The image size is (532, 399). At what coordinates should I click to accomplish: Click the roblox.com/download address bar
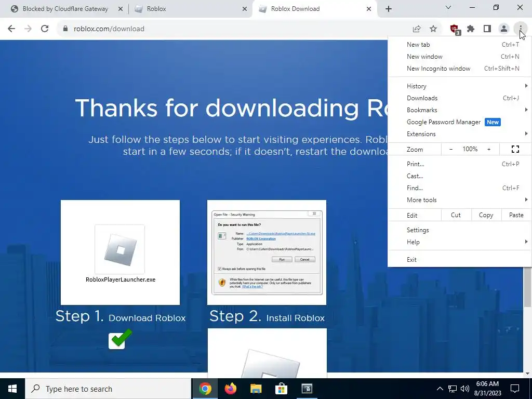point(234,29)
